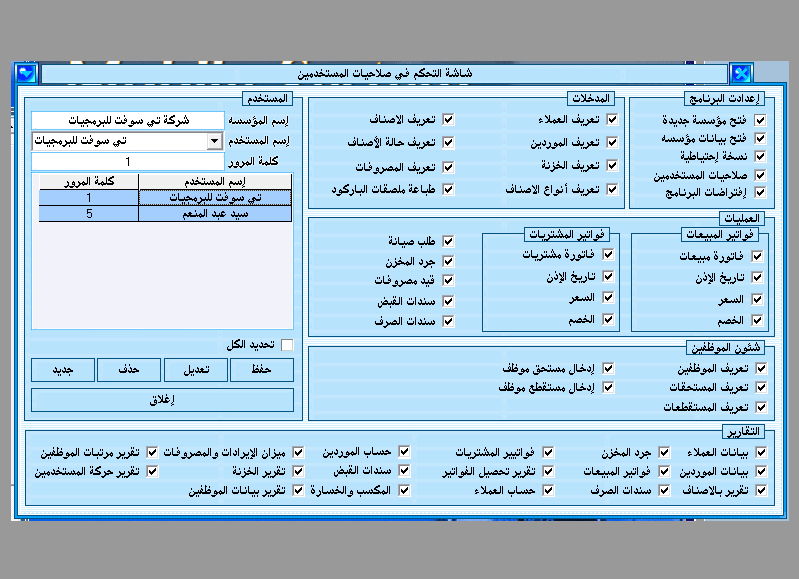Viewport: 799px width, 579px height.
Task: Toggle نسخة إحتياطية checkbox
Action: [x=760, y=156]
